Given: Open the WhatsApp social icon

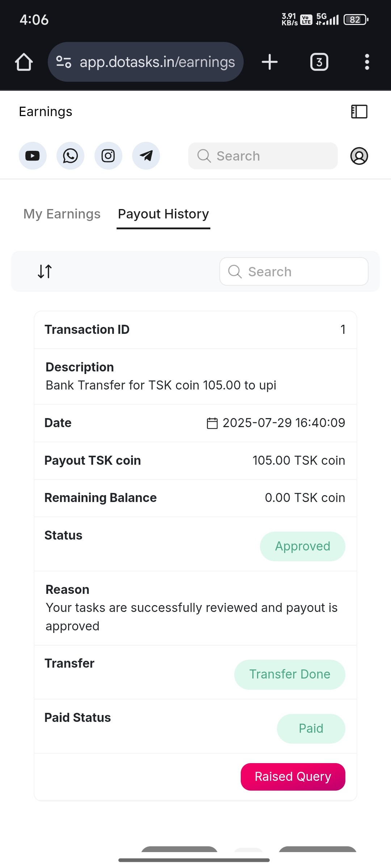Looking at the screenshot, I should click(70, 156).
